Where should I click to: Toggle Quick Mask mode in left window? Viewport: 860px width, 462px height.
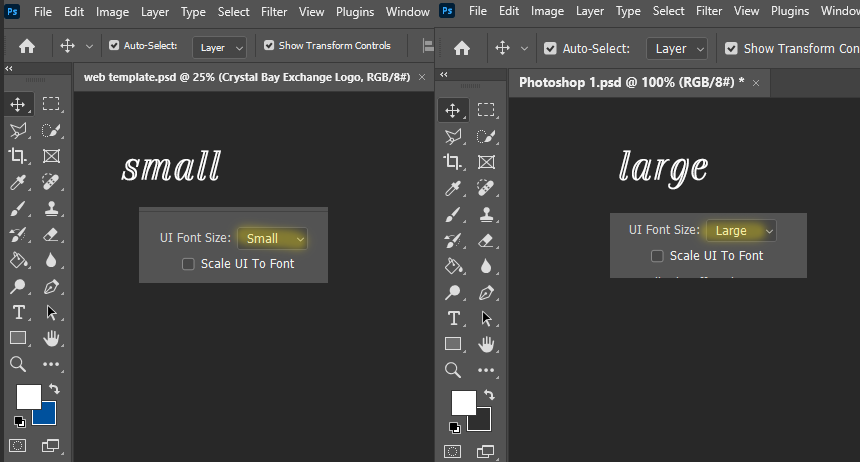click(x=18, y=446)
